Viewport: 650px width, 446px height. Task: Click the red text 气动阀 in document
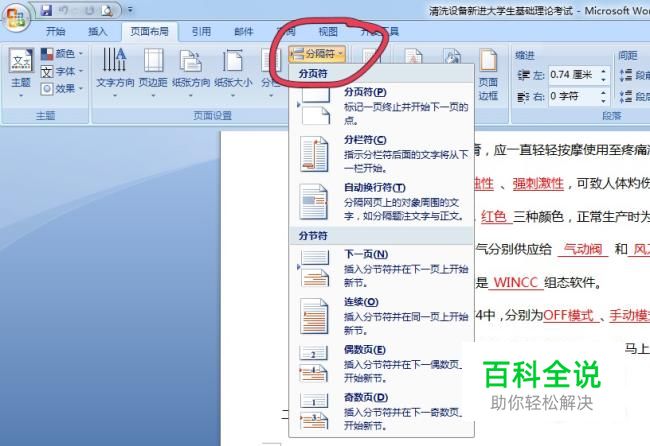583,249
